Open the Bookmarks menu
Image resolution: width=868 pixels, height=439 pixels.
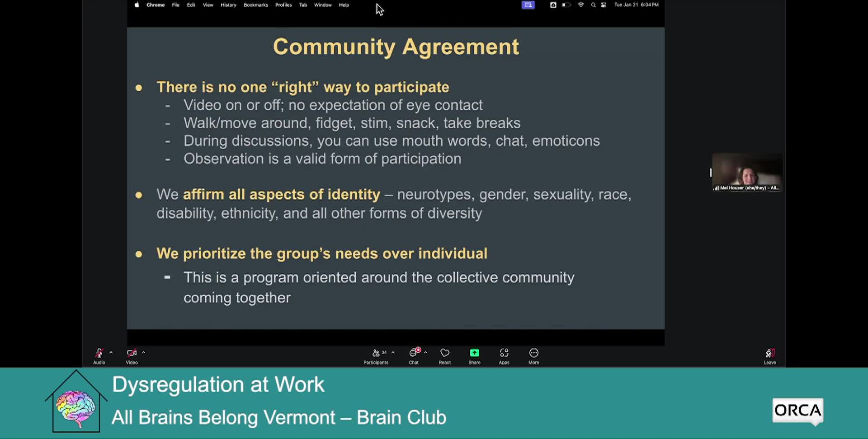[255, 5]
